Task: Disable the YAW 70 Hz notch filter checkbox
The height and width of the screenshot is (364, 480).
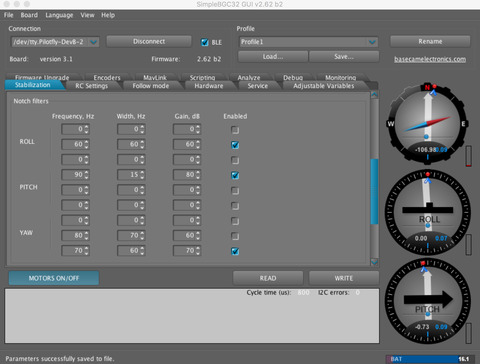Action: 235,251
